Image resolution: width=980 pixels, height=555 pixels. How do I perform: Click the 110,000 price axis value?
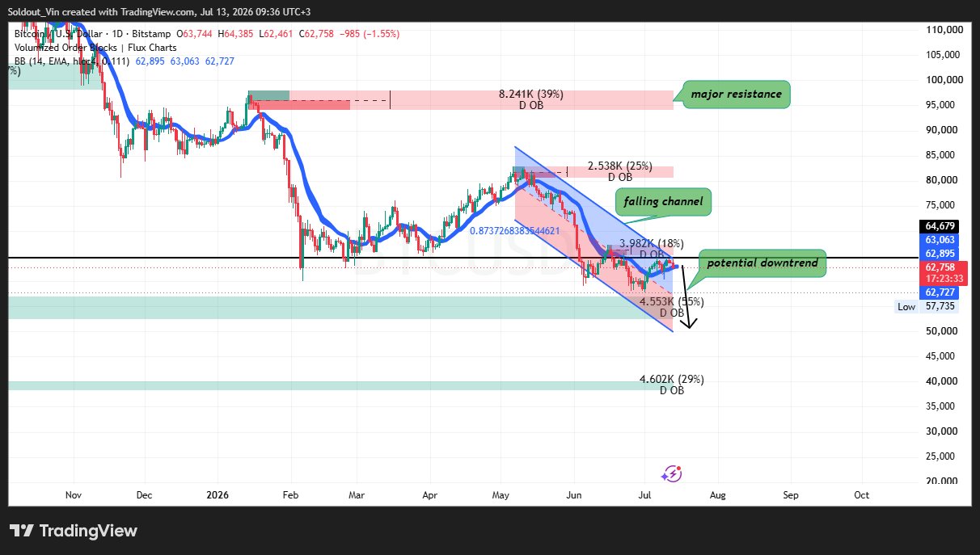[943, 30]
